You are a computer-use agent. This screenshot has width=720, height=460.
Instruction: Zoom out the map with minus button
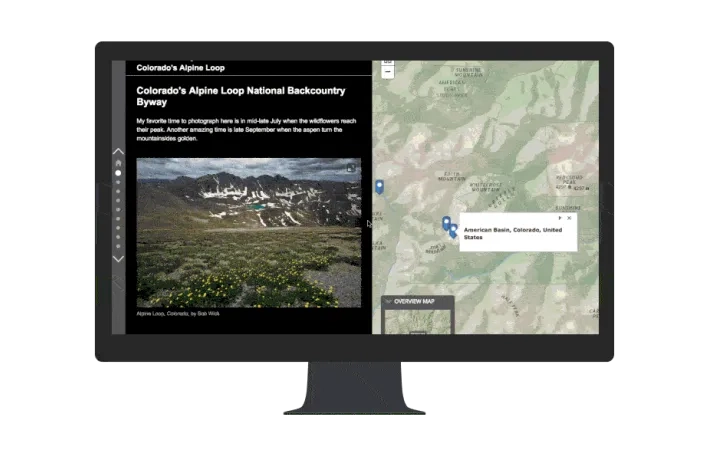pyautogui.click(x=388, y=72)
